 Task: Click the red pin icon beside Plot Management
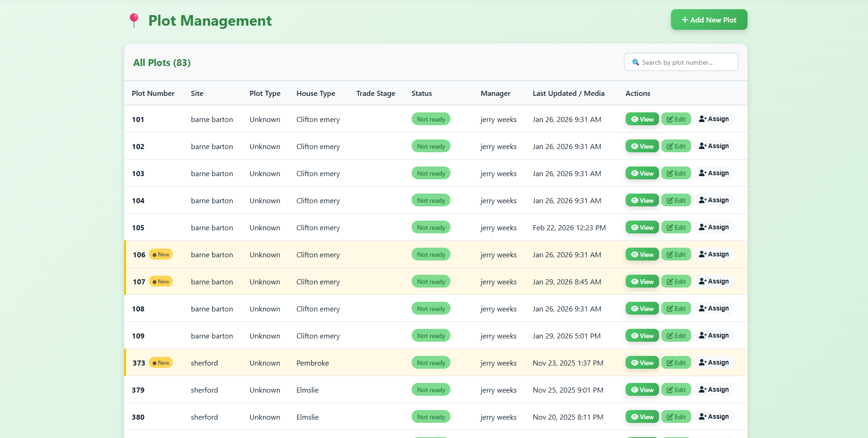coord(134,20)
